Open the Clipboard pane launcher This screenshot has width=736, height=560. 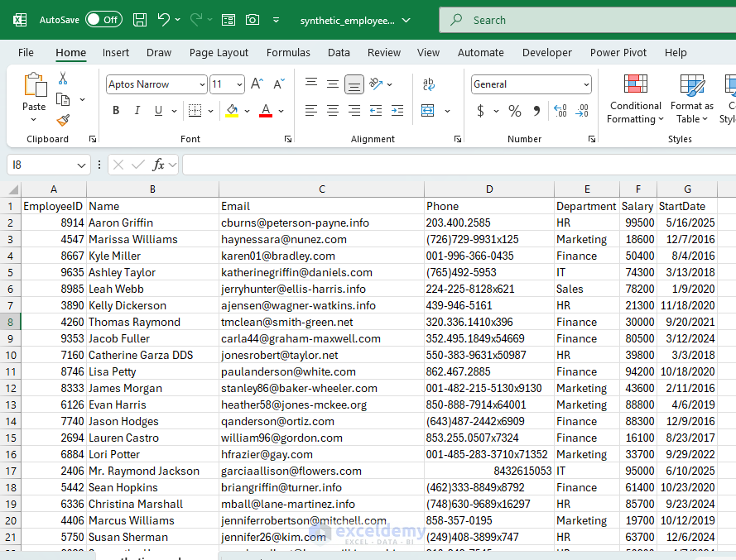click(93, 139)
